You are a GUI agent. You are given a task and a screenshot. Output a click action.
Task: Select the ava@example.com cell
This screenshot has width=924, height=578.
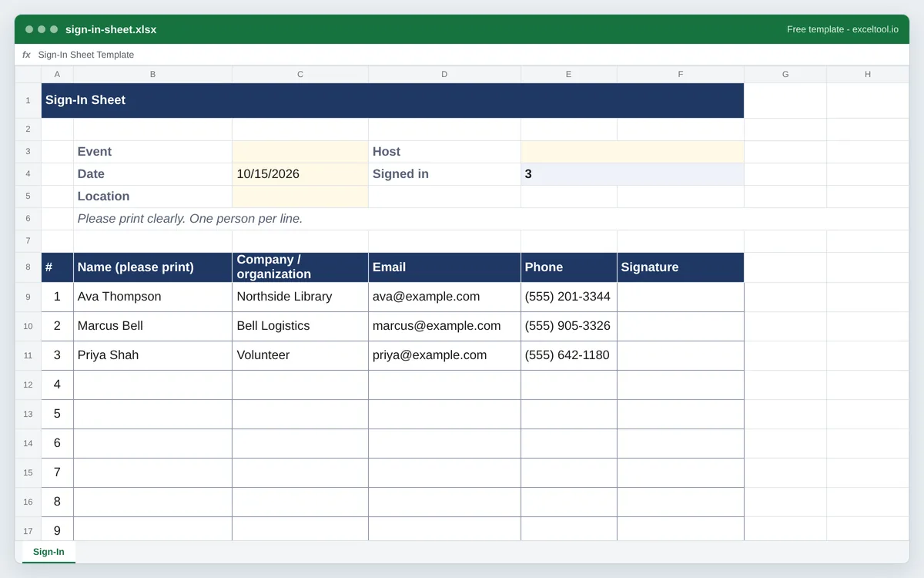click(444, 297)
